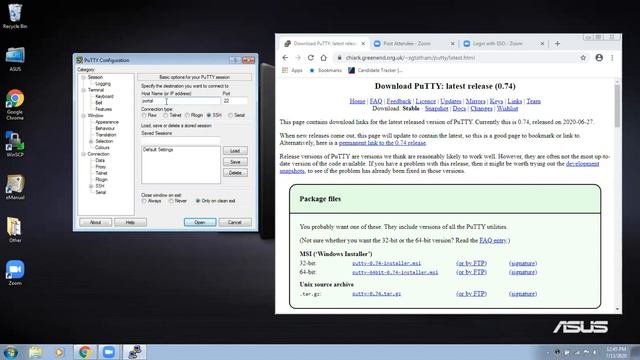640x360 pixels.
Task: Open a new Chrome tab
Action: [558, 43]
